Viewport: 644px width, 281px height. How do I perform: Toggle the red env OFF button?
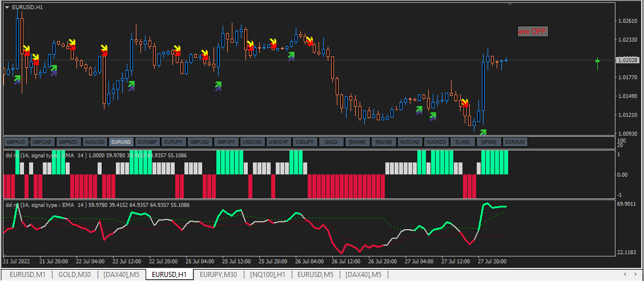(533, 31)
